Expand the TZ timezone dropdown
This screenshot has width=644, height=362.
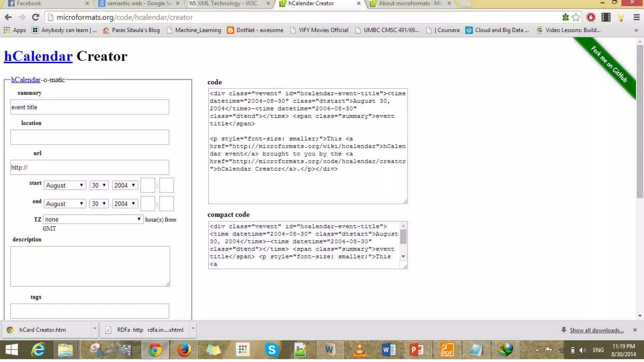(93, 219)
